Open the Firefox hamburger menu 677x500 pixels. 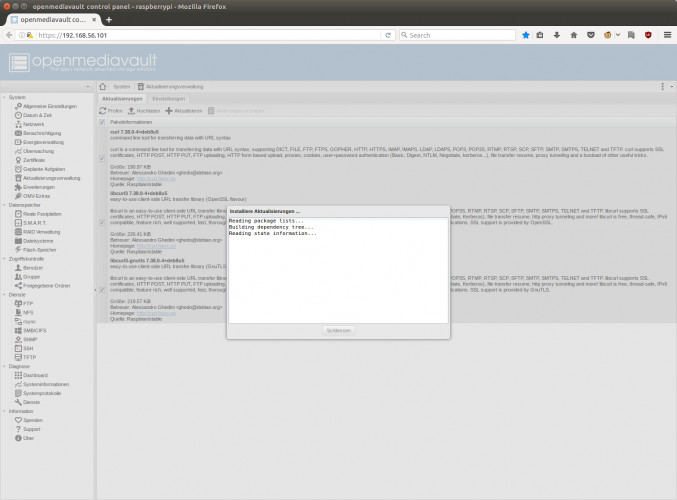pyautogui.click(x=668, y=35)
